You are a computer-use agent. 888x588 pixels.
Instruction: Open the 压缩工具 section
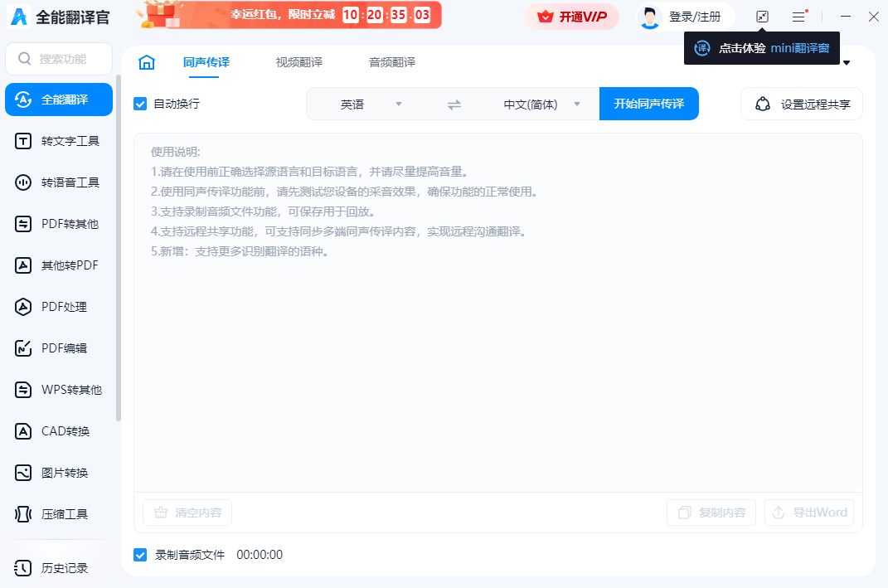click(x=58, y=513)
